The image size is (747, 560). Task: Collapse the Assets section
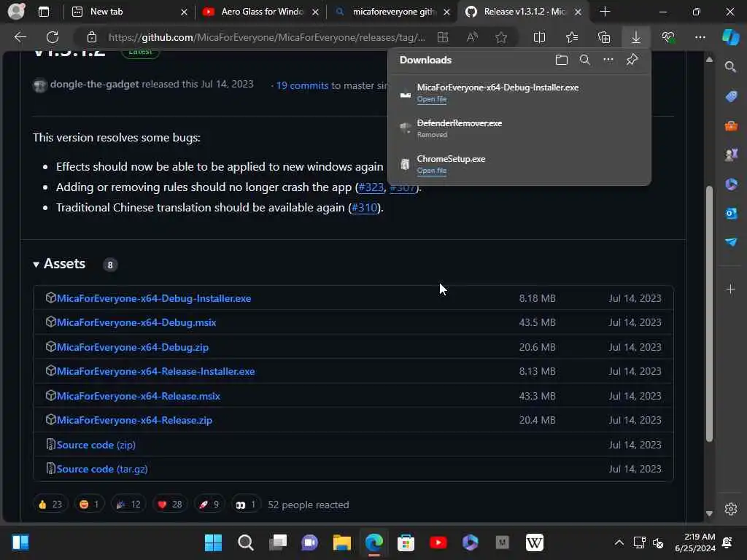pos(59,264)
